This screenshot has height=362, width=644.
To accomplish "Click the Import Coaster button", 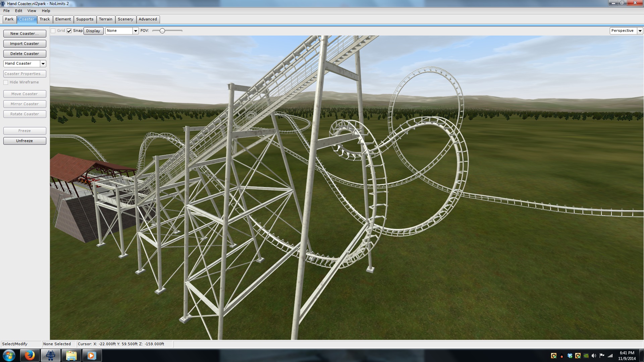I will click(24, 44).
